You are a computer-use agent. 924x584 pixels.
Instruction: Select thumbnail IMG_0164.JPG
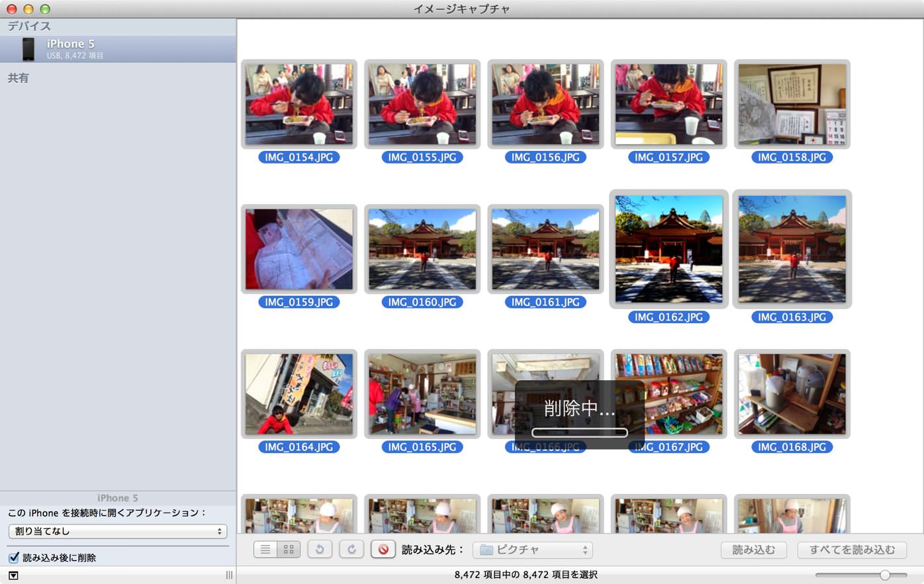tap(299, 394)
